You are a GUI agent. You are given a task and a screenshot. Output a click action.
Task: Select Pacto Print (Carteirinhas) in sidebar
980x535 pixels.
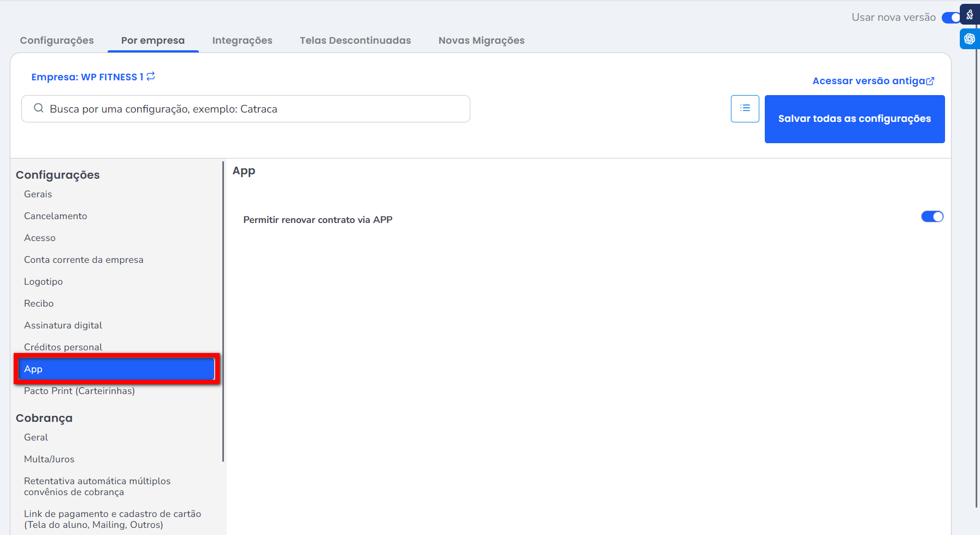[x=79, y=391]
